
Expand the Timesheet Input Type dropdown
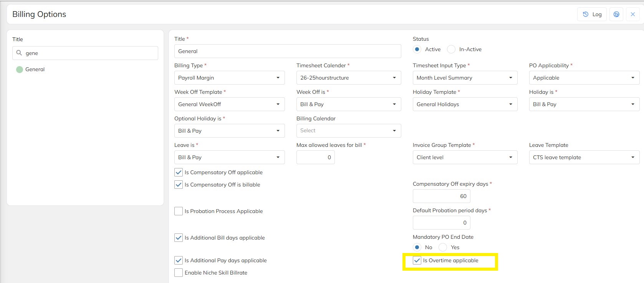[465, 78]
